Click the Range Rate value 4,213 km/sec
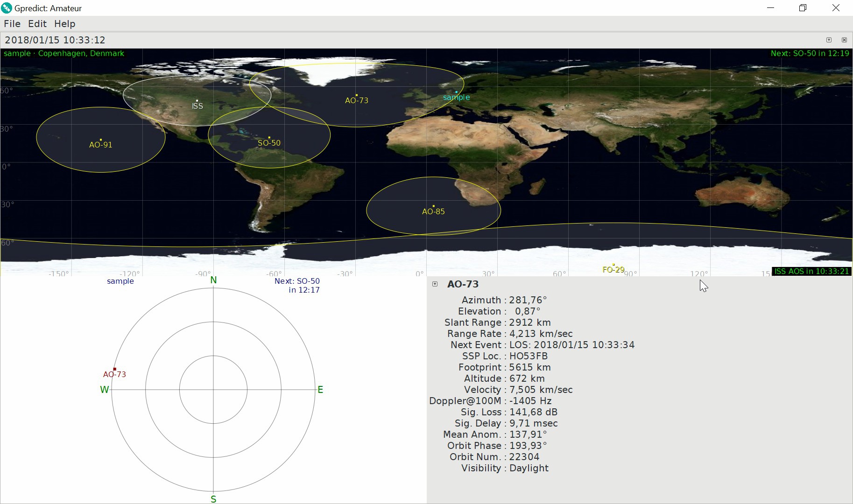The width and height of the screenshot is (853, 504). (541, 334)
